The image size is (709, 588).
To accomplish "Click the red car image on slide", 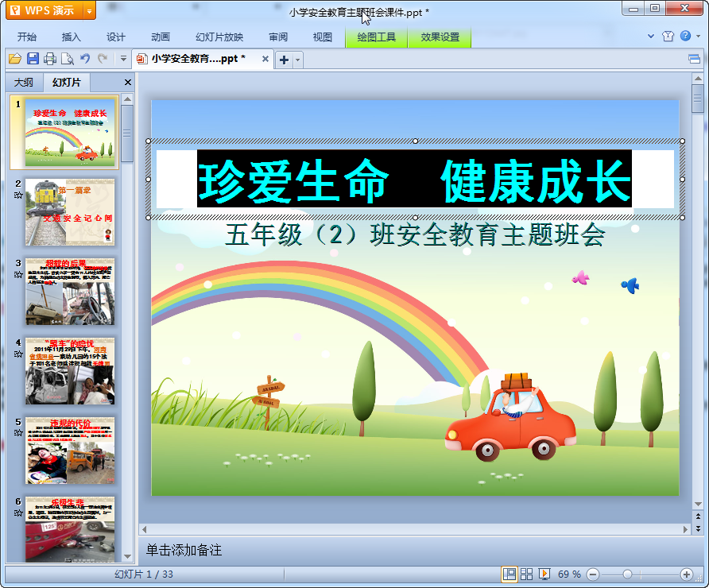I will (x=510, y=418).
